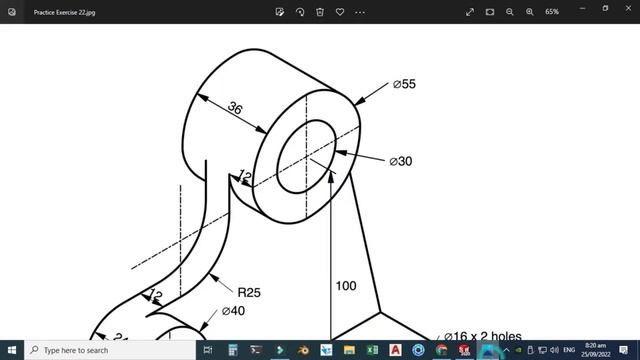This screenshot has height=360, width=640.
Task: Launch Excel from the taskbar
Action: coord(372,350)
